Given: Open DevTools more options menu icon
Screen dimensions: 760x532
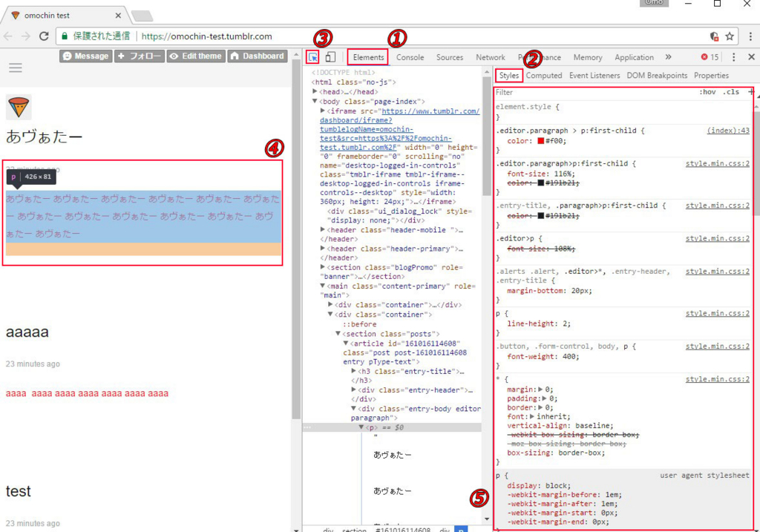Looking at the screenshot, I should point(733,57).
